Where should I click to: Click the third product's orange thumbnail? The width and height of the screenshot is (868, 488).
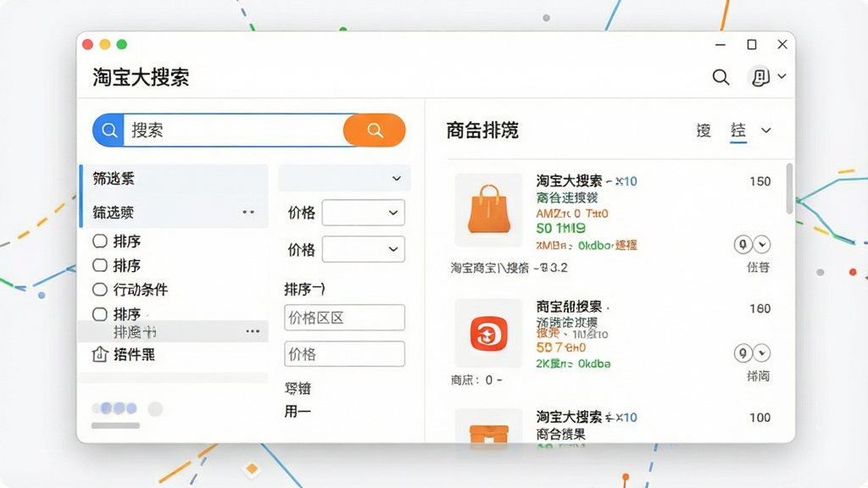(x=488, y=426)
